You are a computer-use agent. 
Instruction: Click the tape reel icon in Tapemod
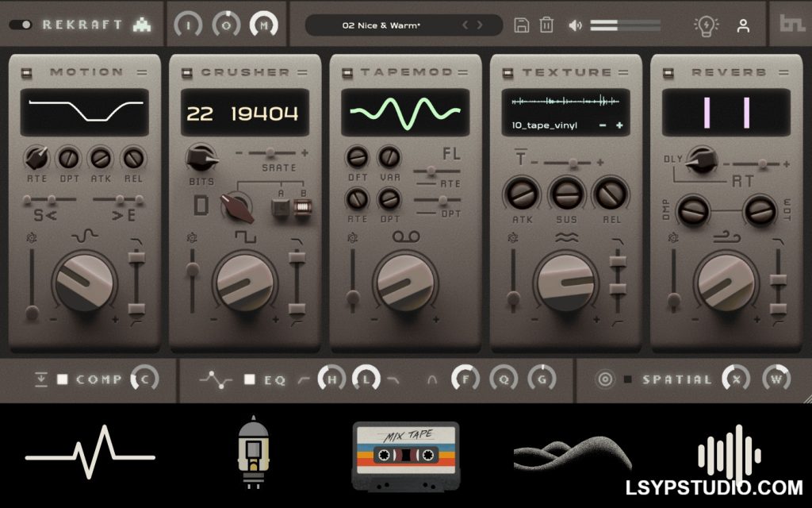pyautogui.click(x=405, y=237)
